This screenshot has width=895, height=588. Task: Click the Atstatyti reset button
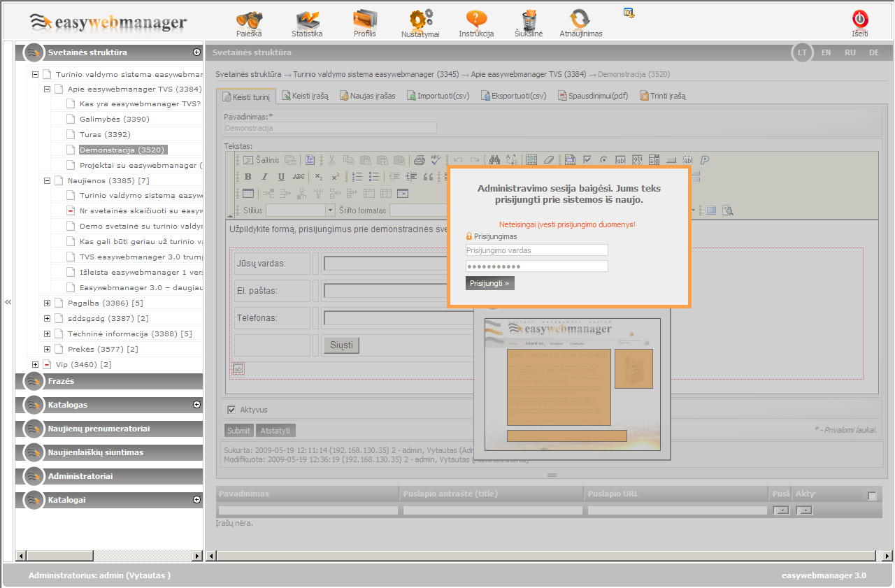(275, 431)
